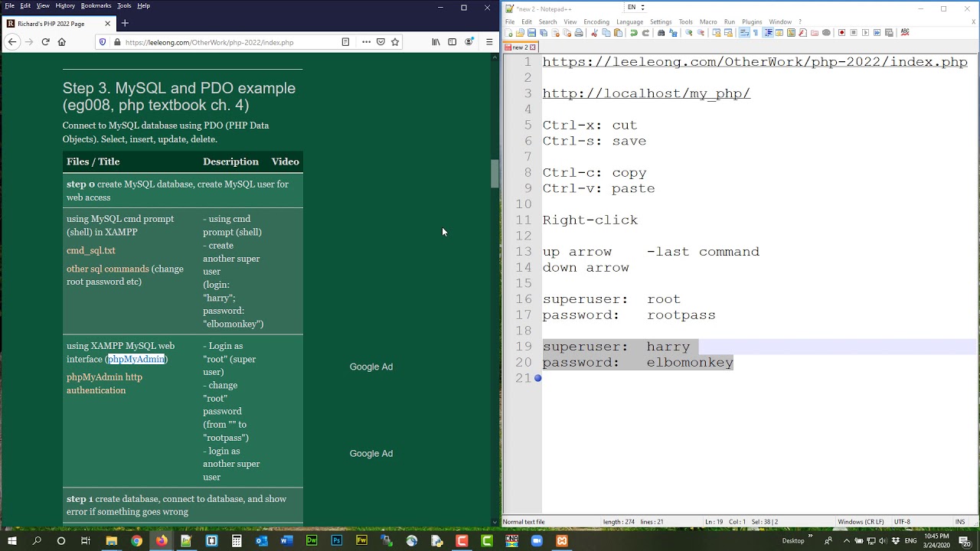This screenshot has height=551, width=980.
Task: Open XAMPP from the taskbar
Action: [x=562, y=541]
